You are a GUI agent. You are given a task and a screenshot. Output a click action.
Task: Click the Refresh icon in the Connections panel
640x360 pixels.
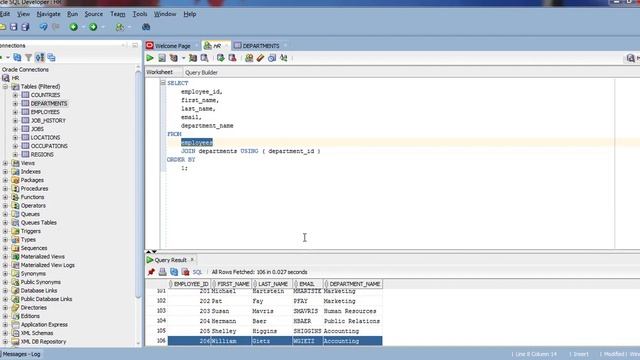tap(17, 58)
